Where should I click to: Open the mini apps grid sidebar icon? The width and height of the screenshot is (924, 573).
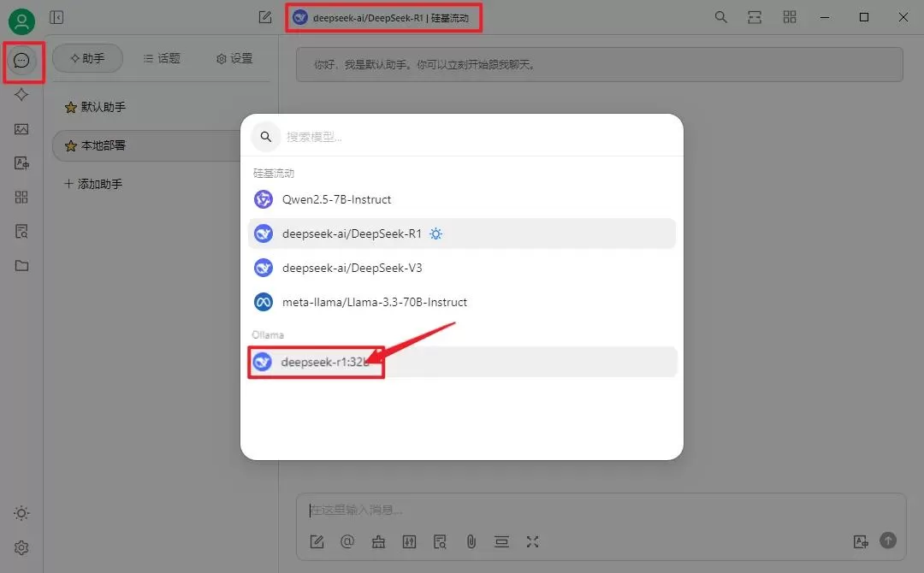tap(21, 198)
